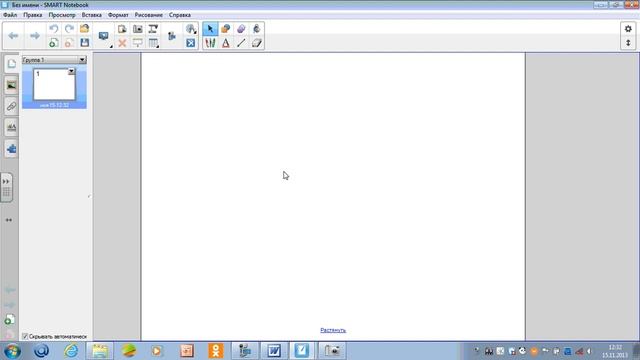Move toolbar with up-down arrow icon
Screen dimensions: 640x360
(628, 43)
